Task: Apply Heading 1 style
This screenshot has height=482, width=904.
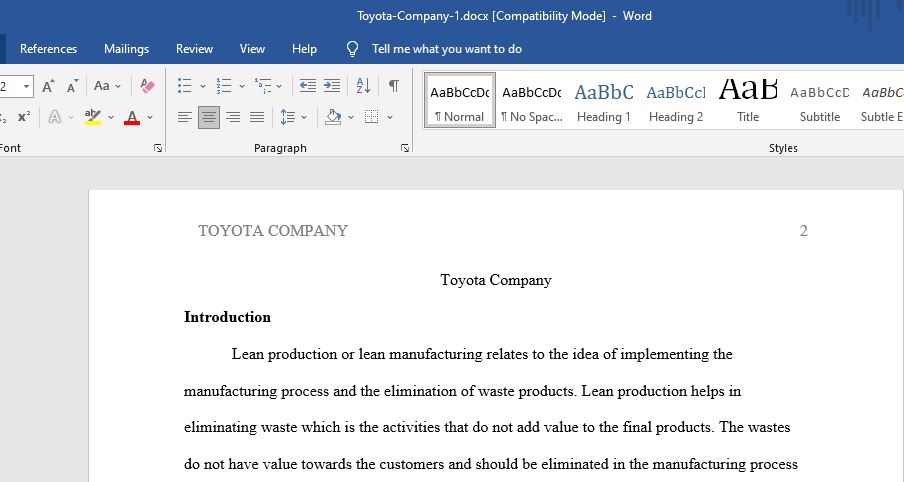Action: point(604,100)
